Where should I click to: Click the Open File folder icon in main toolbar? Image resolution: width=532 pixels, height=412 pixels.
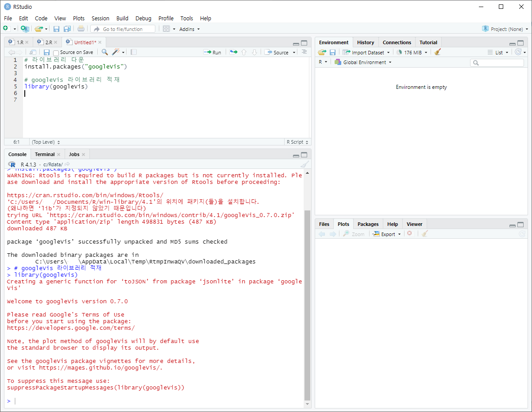tap(39, 29)
